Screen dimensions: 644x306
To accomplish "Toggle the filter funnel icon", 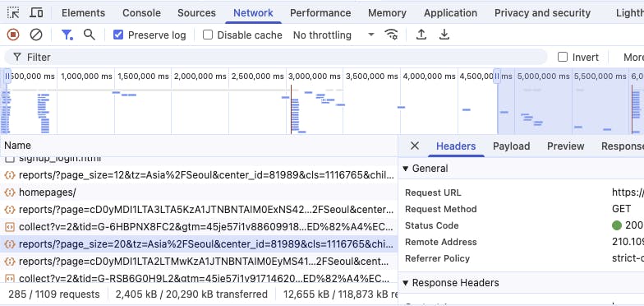I will (x=67, y=35).
